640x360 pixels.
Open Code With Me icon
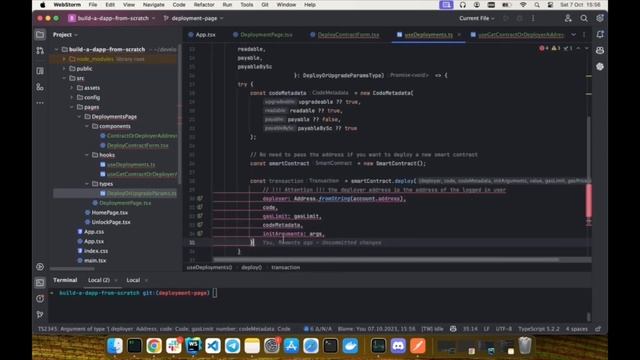(x=568, y=18)
